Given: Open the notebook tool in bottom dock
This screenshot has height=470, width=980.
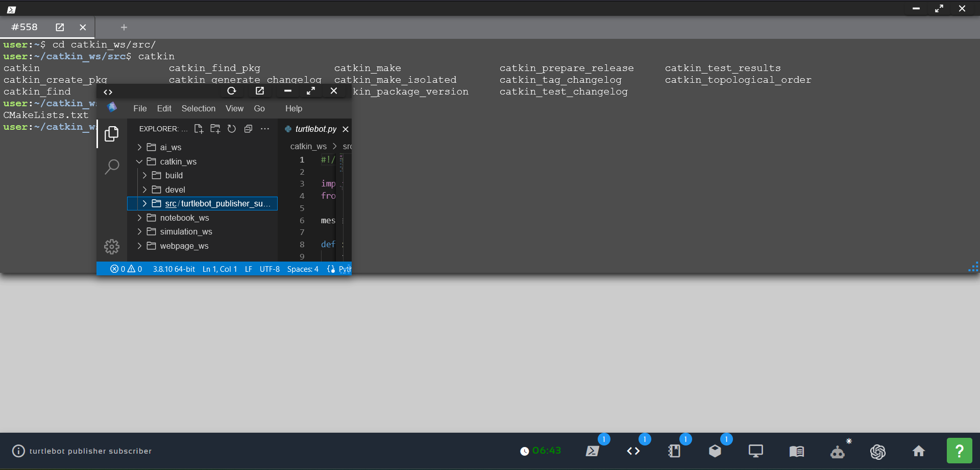Looking at the screenshot, I should click(674, 451).
